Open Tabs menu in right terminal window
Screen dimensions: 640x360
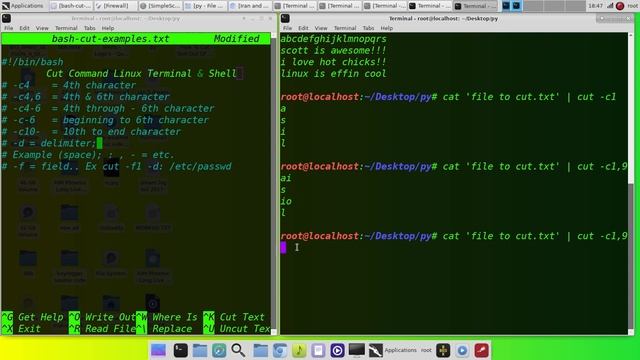368,28
